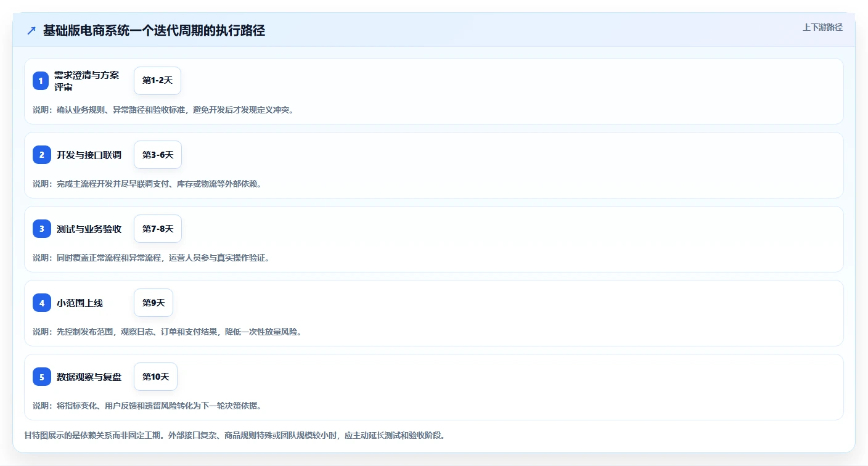Click the 第10天 duration chip
Viewport: 868px width, 466px height.
coord(155,377)
